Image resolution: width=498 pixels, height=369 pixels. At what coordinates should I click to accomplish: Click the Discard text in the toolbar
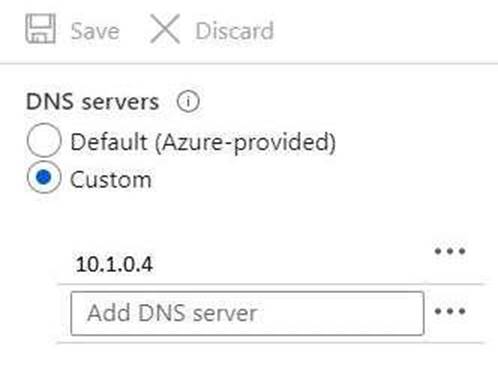click(x=234, y=31)
